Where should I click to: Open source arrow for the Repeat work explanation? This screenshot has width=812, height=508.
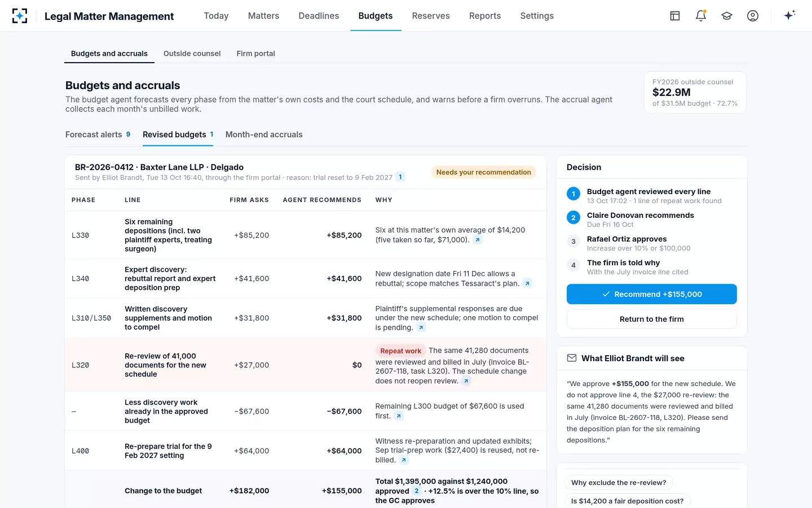(466, 381)
